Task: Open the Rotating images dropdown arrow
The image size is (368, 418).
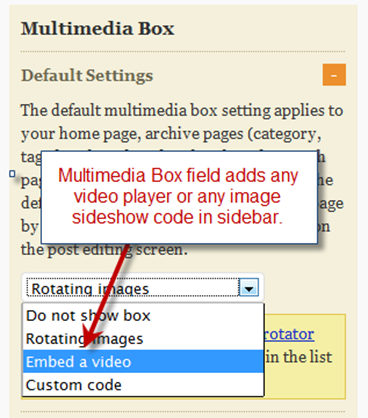Action: tap(249, 288)
